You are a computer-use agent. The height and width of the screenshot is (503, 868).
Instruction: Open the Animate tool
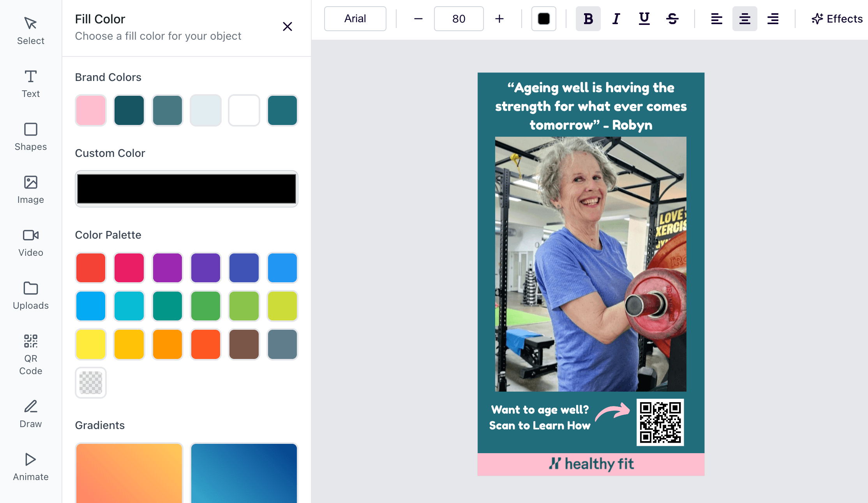point(30,467)
